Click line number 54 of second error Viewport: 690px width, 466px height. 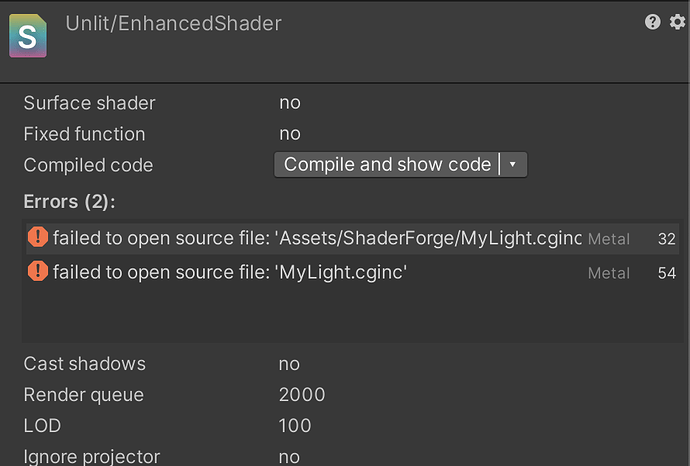(x=667, y=273)
